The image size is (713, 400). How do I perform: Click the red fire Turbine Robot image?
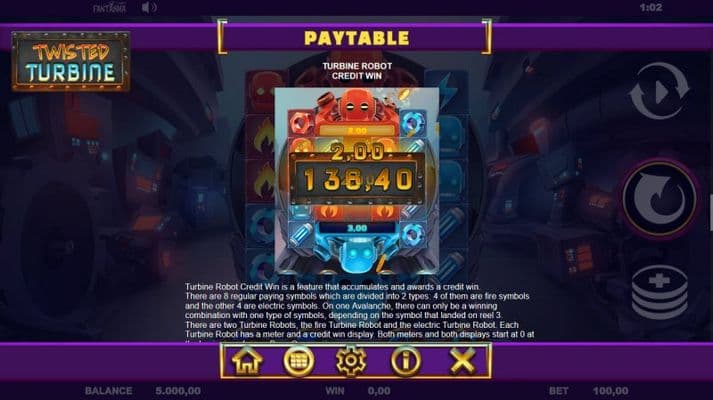(x=356, y=107)
